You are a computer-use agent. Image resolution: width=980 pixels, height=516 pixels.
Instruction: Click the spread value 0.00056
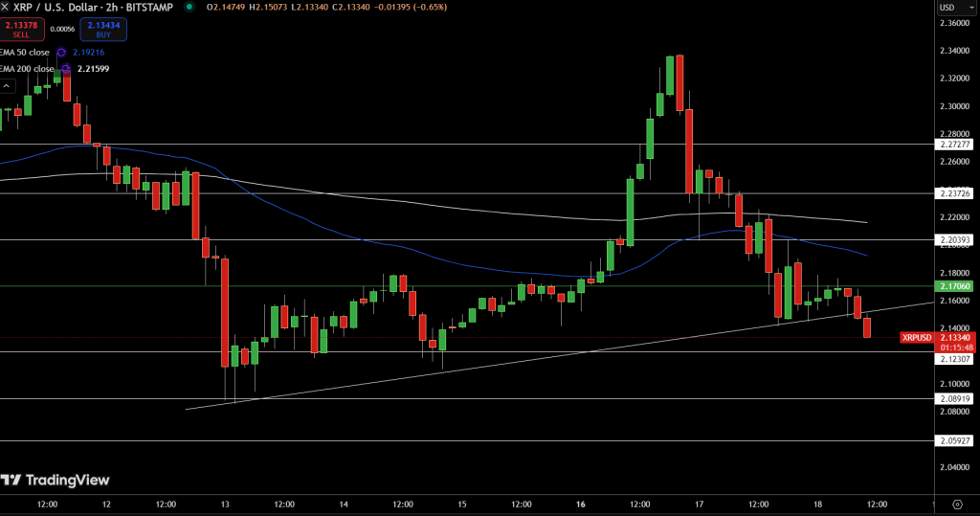click(x=62, y=30)
